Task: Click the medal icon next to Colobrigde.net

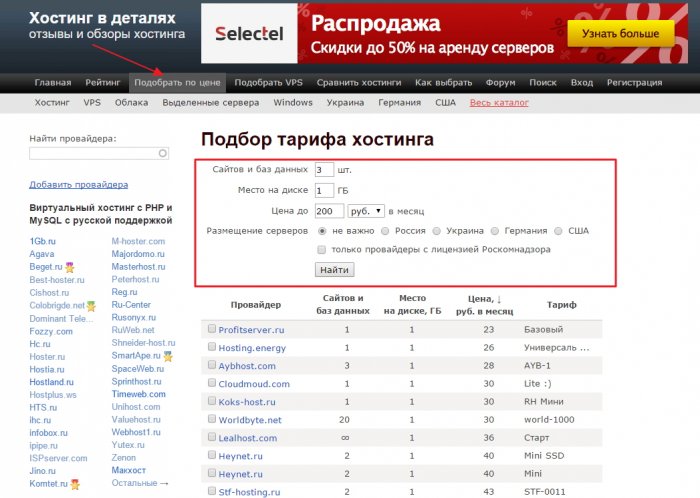Action: click(x=91, y=306)
